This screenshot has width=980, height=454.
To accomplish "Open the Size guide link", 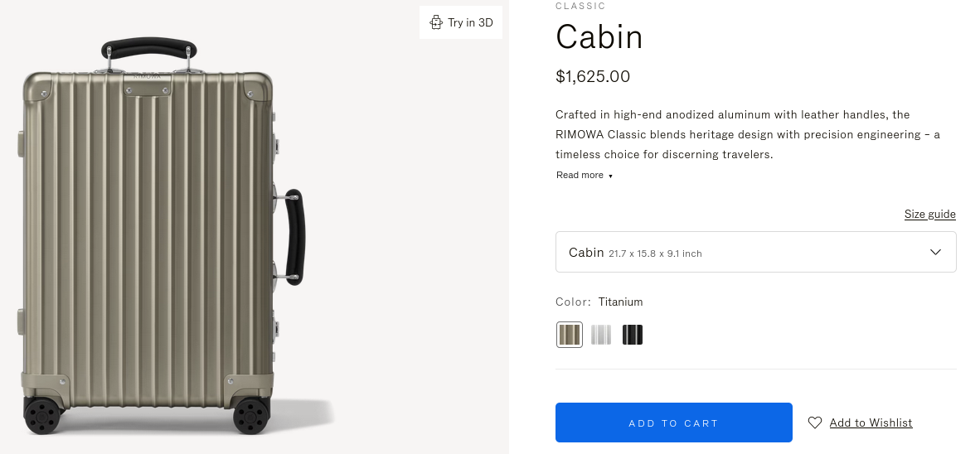I will pyautogui.click(x=929, y=214).
